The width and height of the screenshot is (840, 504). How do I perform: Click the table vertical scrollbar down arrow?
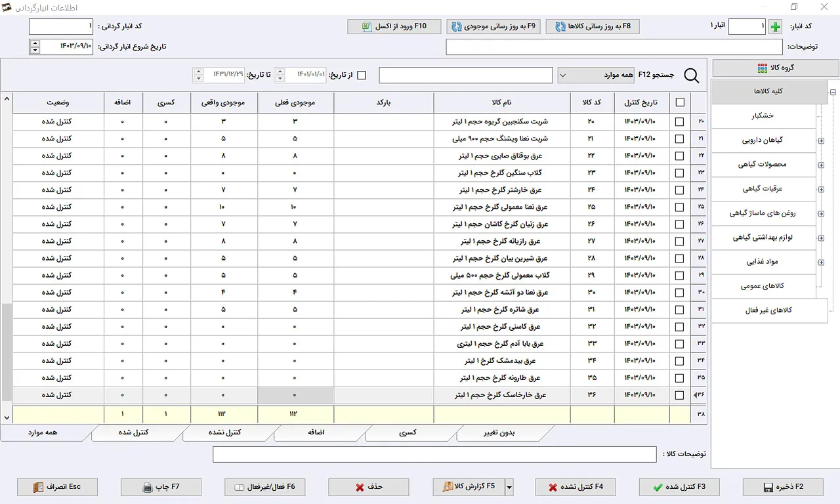7,417
